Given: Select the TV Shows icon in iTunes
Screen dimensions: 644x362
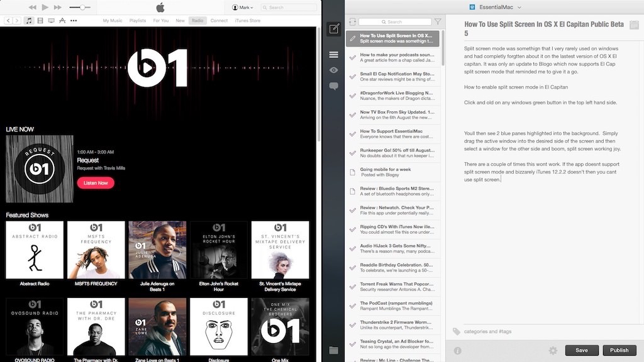Looking at the screenshot, I should click(x=52, y=21).
